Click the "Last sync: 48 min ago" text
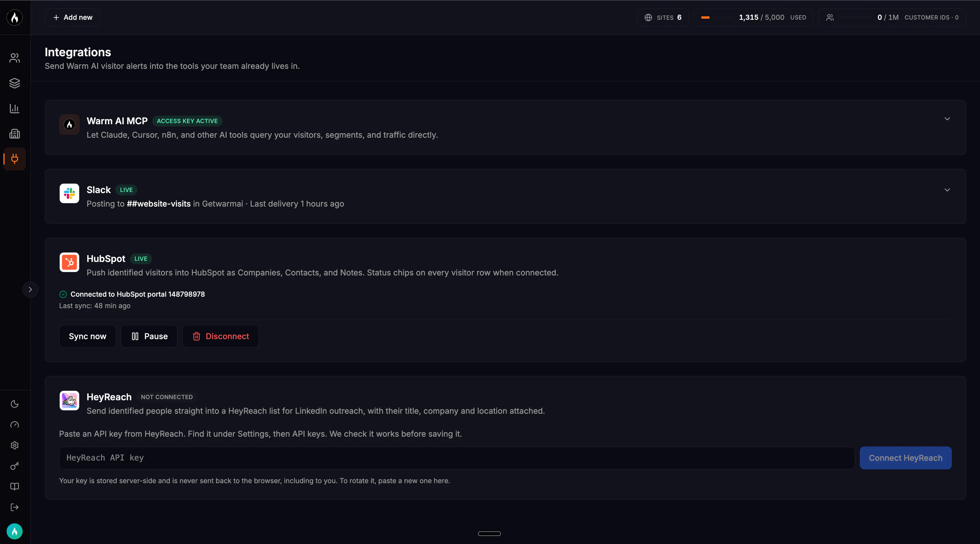The width and height of the screenshot is (980, 544). tap(95, 306)
